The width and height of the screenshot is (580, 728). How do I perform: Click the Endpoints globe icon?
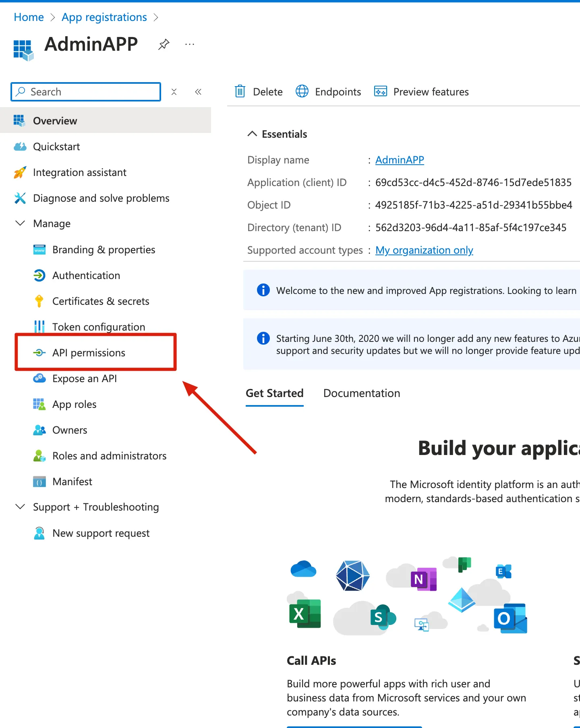tap(302, 91)
